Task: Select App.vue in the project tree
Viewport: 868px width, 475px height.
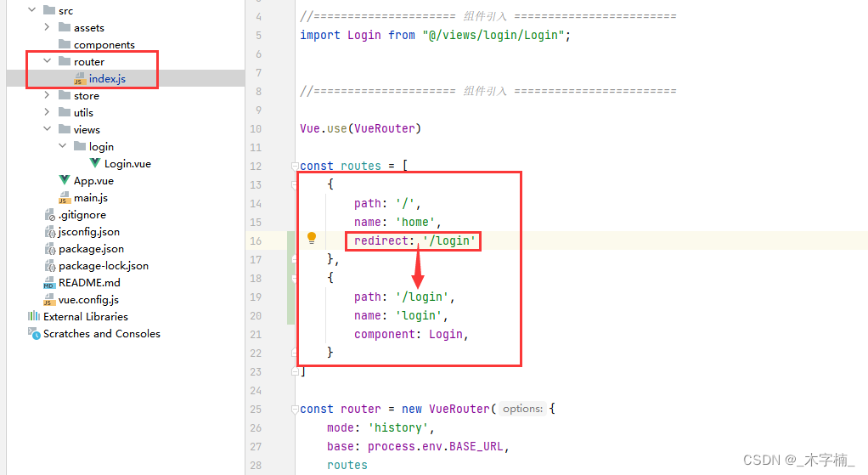Action: 93,180
